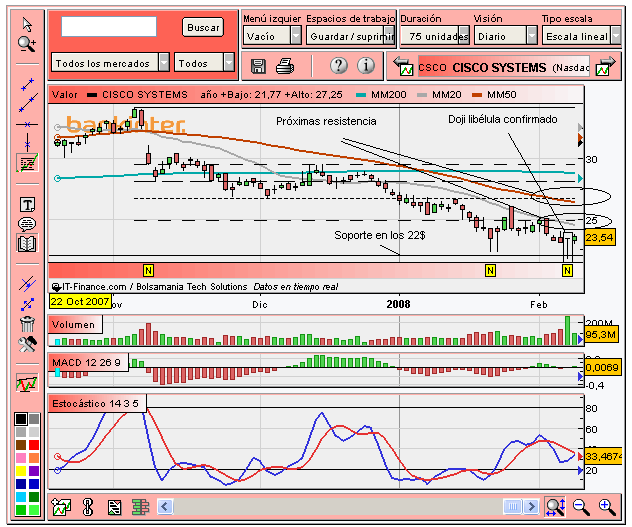Click the bottom-left chart arrow icon
This screenshot has height=527, width=632.
61,506
